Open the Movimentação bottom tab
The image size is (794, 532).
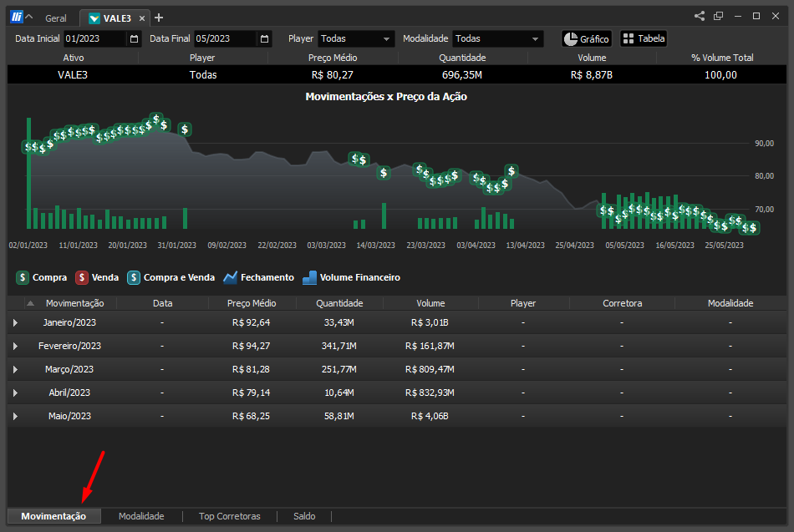tap(53, 516)
